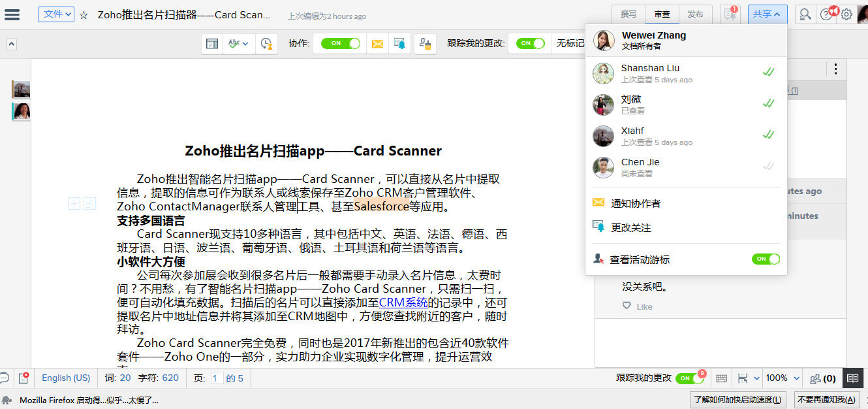The image size is (868, 409).
Task: Click the status bar document error icon
Action: click(23, 378)
